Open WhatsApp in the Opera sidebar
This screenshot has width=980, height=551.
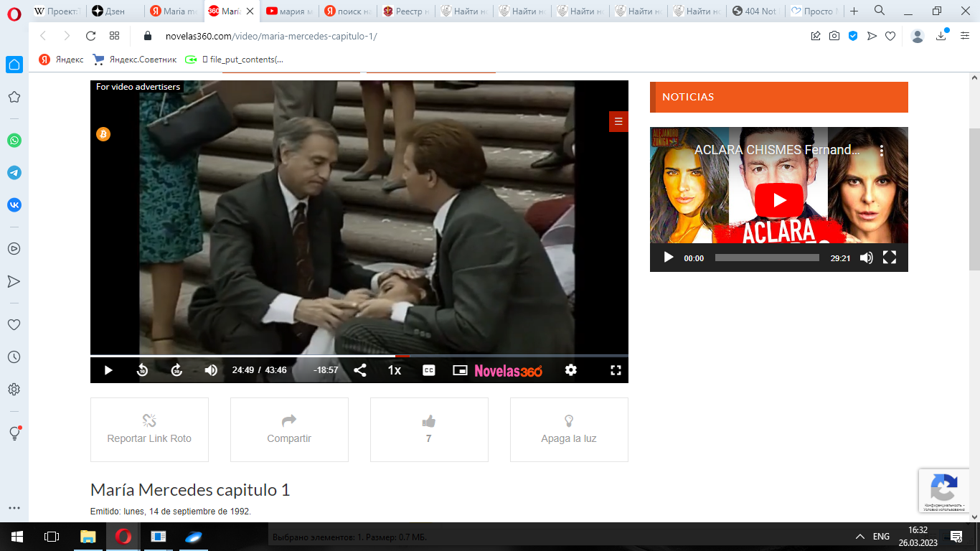click(14, 140)
